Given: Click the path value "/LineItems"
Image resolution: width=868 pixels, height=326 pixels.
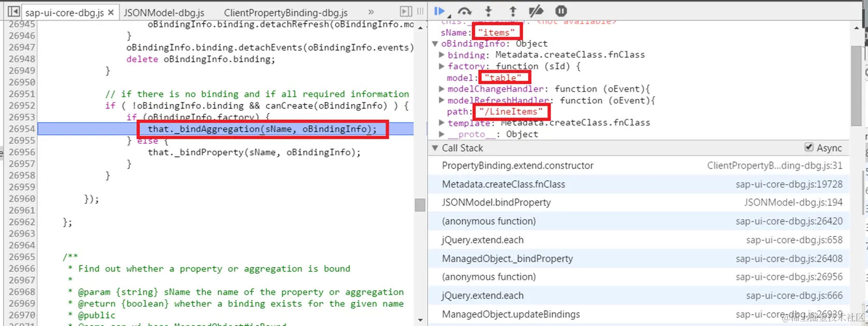Looking at the screenshot, I should [511, 111].
